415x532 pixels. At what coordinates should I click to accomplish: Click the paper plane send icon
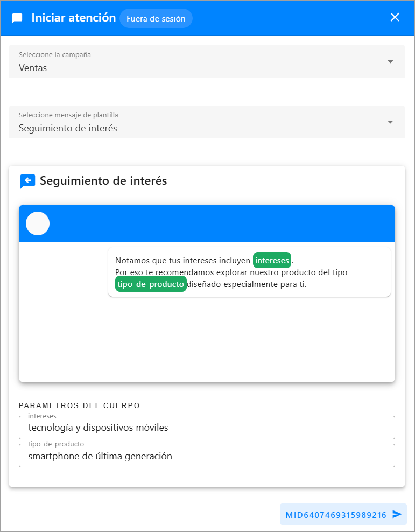(397, 514)
